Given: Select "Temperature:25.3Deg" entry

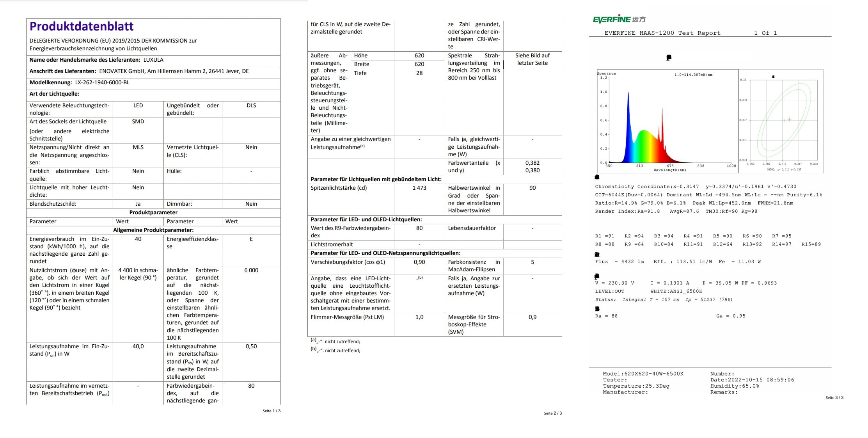Looking at the screenshot, I should [x=636, y=386].
